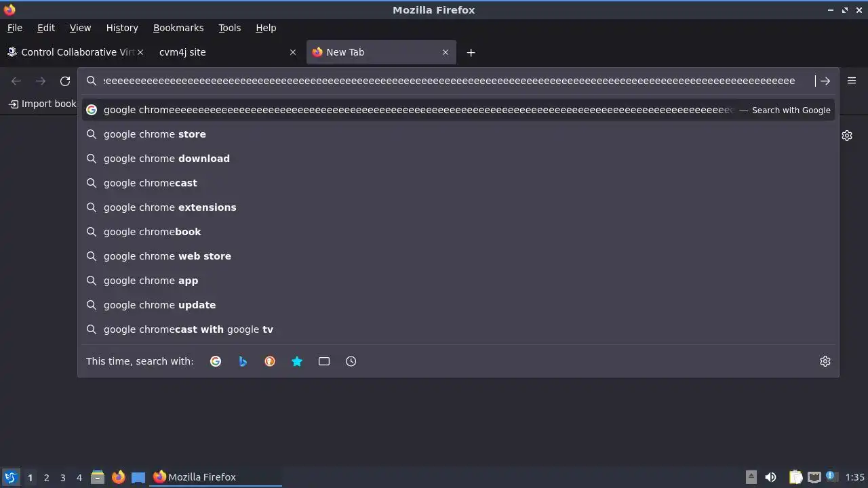This screenshot has width=868, height=488.
Task: Click the new tab page settings gear
Action: point(847,136)
